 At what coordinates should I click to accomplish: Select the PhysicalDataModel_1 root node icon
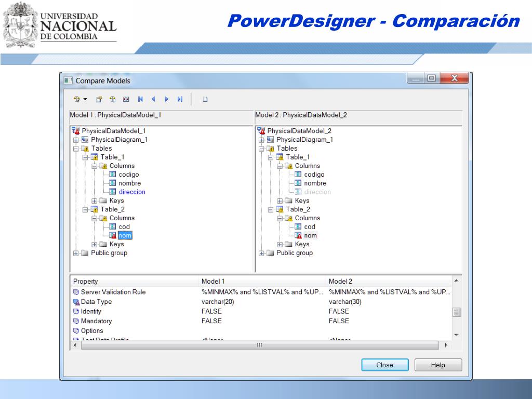pyautogui.click(x=76, y=130)
